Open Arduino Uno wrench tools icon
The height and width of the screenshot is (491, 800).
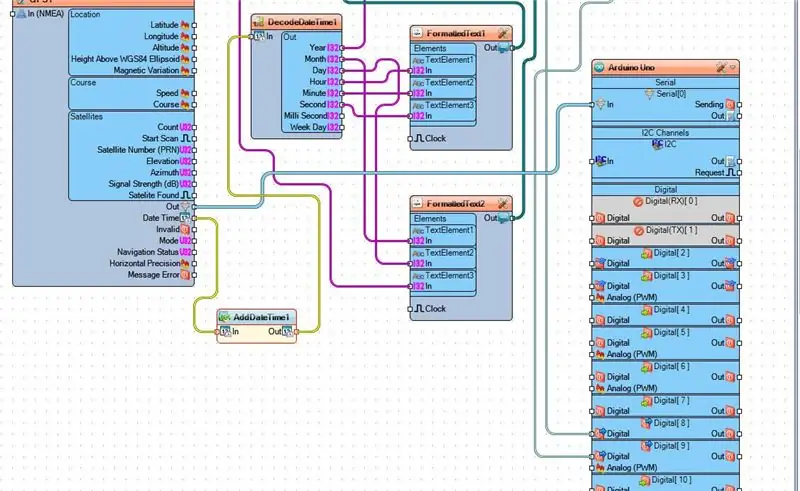pyautogui.click(x=721, y=67)
